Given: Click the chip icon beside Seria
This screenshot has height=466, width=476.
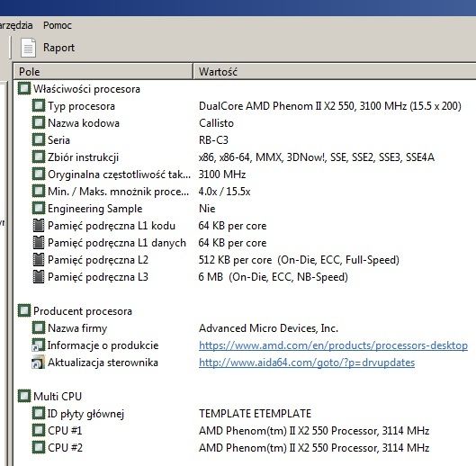Looking at the screenshot, I should click(39, 139).
